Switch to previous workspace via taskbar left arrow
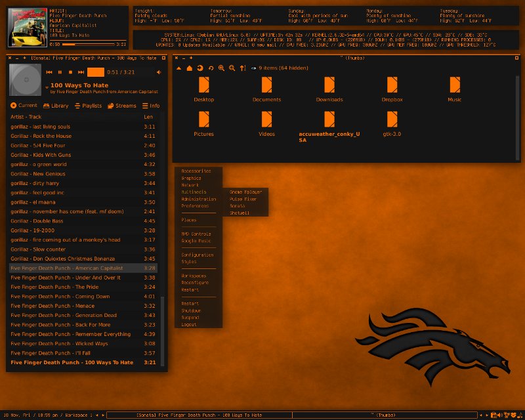 [97, 415]
